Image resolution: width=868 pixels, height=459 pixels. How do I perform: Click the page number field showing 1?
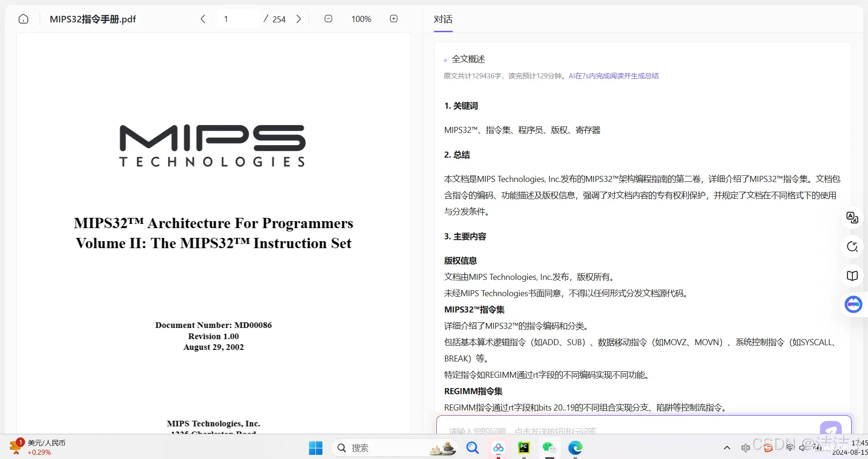(238, 19)
